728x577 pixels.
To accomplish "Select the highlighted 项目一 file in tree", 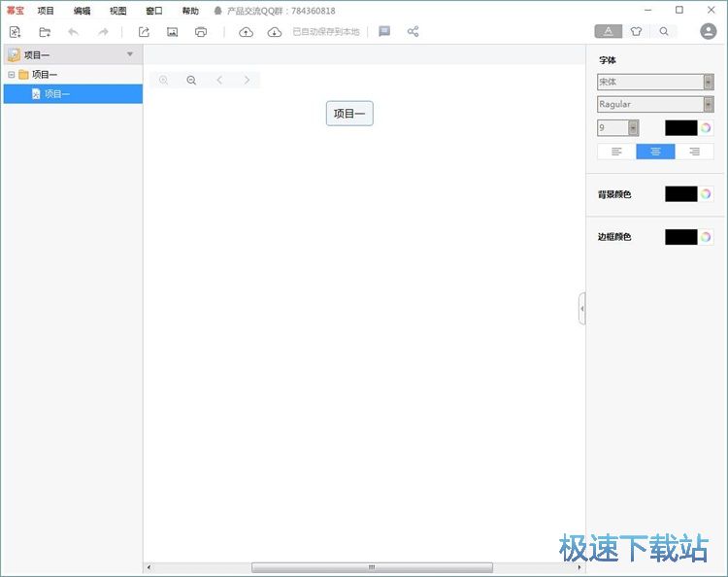I will pos(73,94).
